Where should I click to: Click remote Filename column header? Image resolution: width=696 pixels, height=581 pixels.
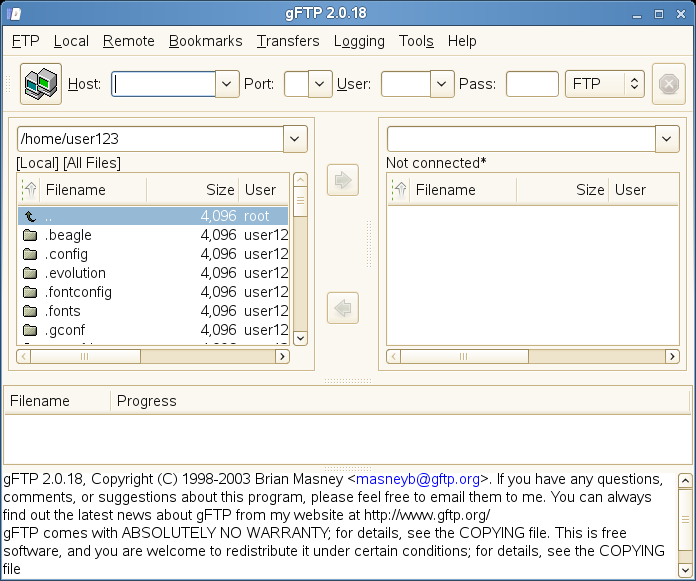[x=463, y=190]
